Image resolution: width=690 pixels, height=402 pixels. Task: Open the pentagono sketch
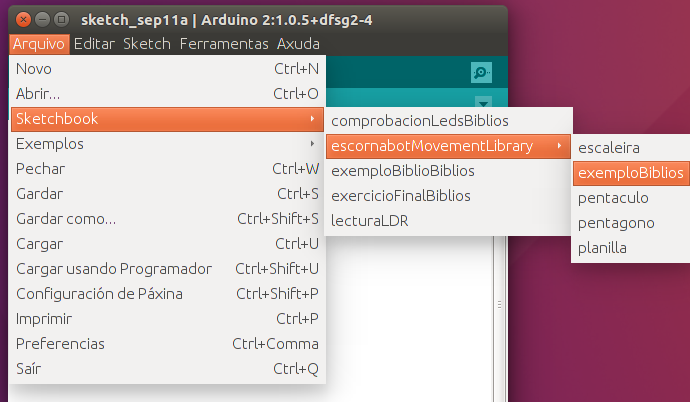coord(616,223)
